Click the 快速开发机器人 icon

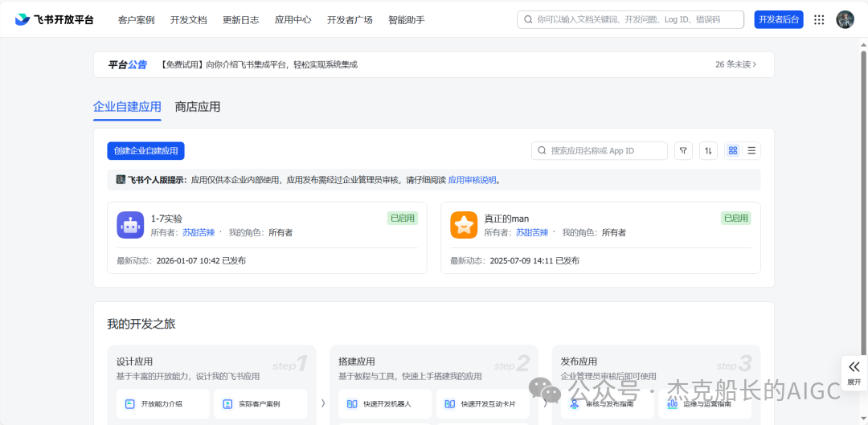coord(352,403)
